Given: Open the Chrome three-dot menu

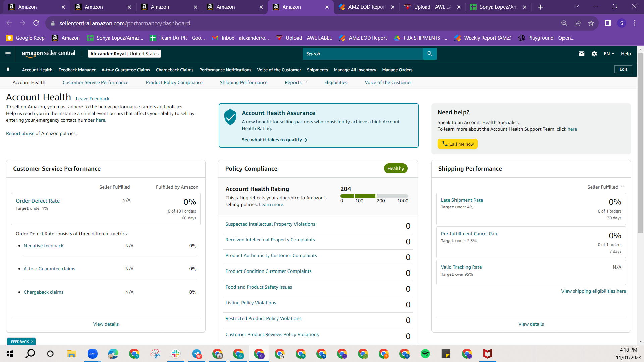Looking at the screenshot, I should click(x=635, y=23).
